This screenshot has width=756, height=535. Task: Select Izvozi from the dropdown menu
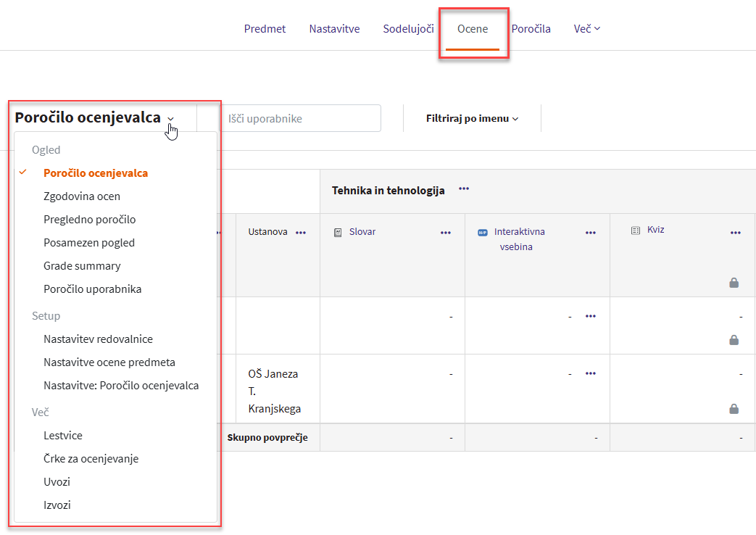[x=57, y=505]
